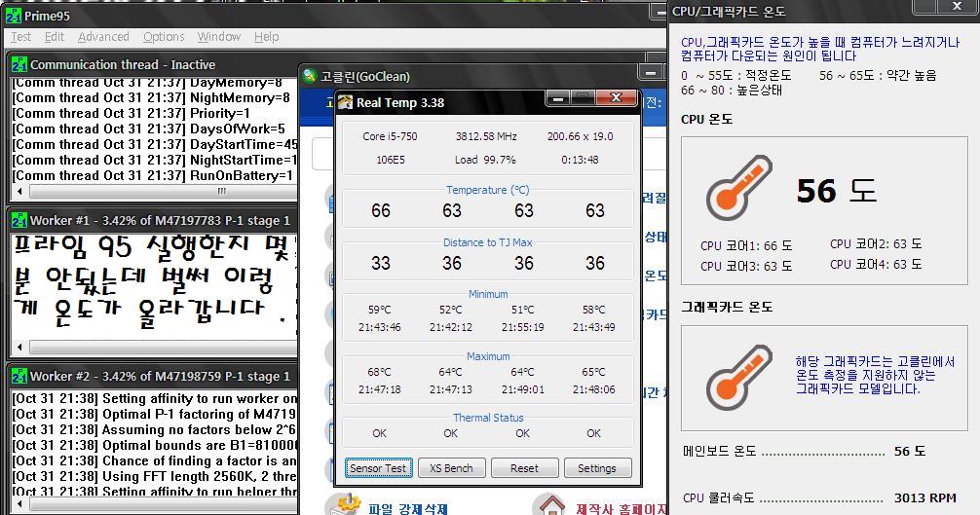
Task: Select the CPU 코어1: 66 도 reading
Action: point(746,245)
